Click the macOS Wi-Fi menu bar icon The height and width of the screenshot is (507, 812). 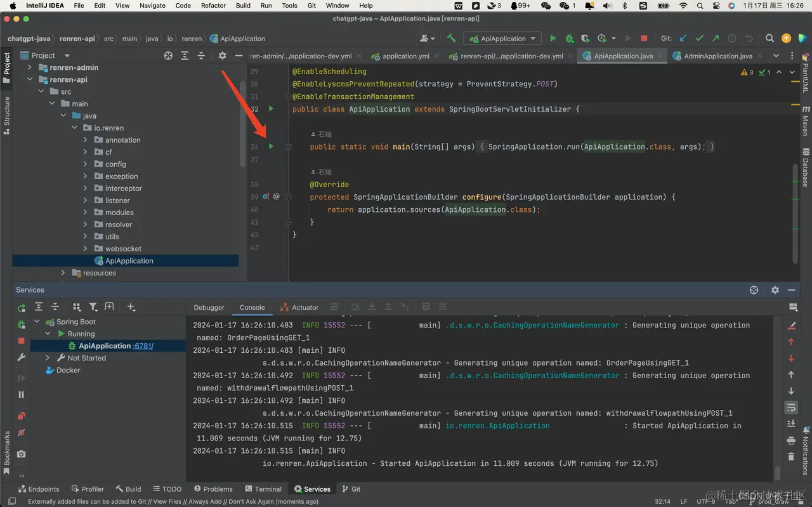(683, 5)
